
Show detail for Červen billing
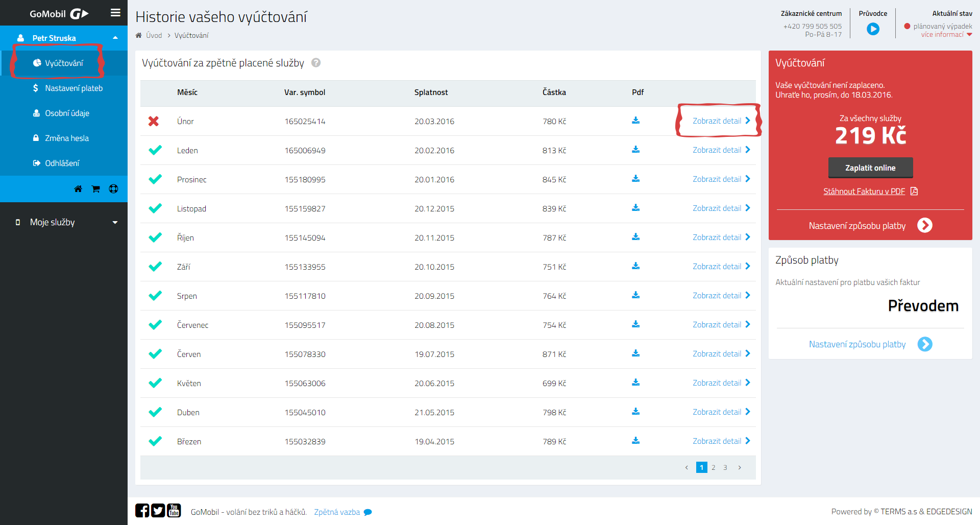[721, 353]
